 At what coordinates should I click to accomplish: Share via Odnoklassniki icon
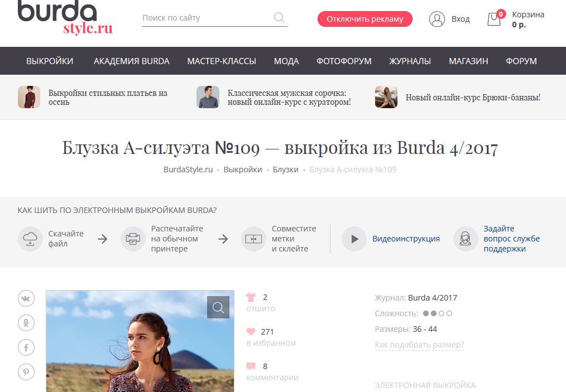(x=26, y=323)
